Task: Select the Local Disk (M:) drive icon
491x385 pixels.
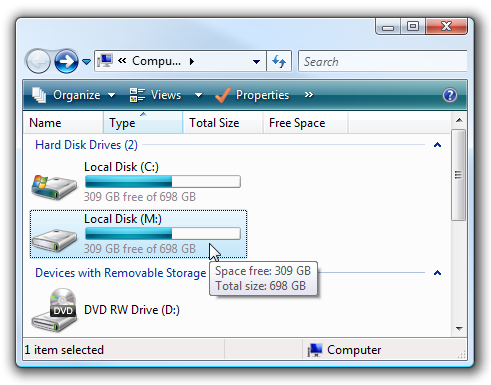Action: [x=54, y=239]
